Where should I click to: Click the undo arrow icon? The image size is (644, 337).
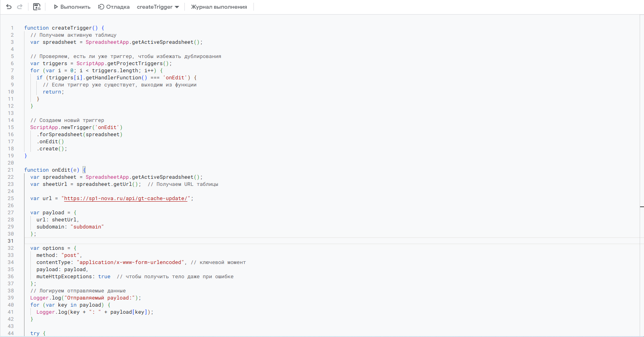tap(9, 7)
